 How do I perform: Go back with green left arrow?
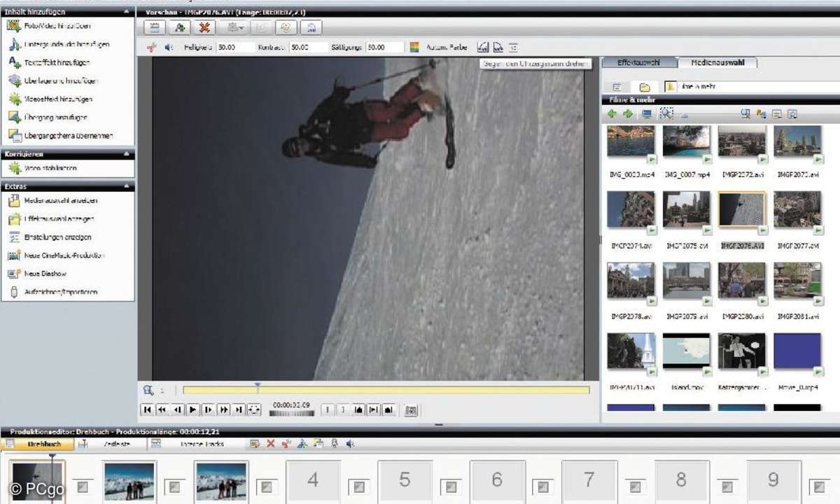pos(612,113)
